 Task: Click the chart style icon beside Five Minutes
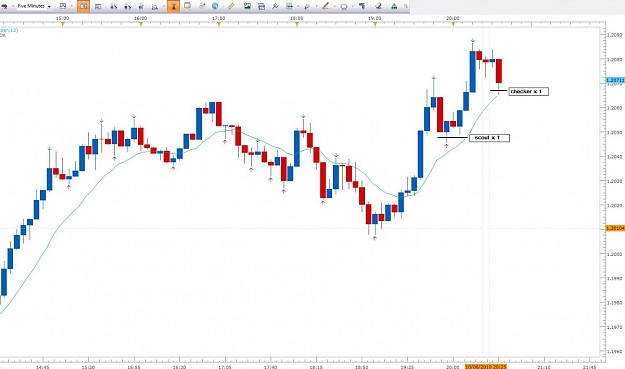tap(63, 6)
